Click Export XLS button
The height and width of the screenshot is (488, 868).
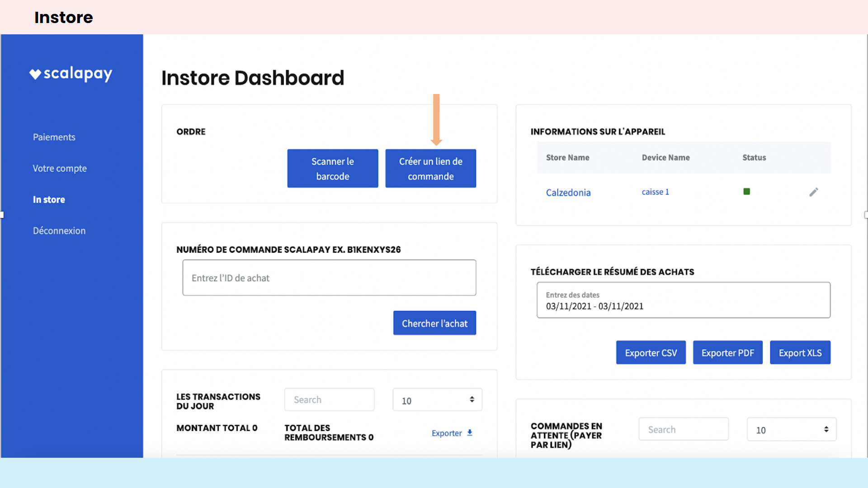pyautogui.click(x=800, y=352)
